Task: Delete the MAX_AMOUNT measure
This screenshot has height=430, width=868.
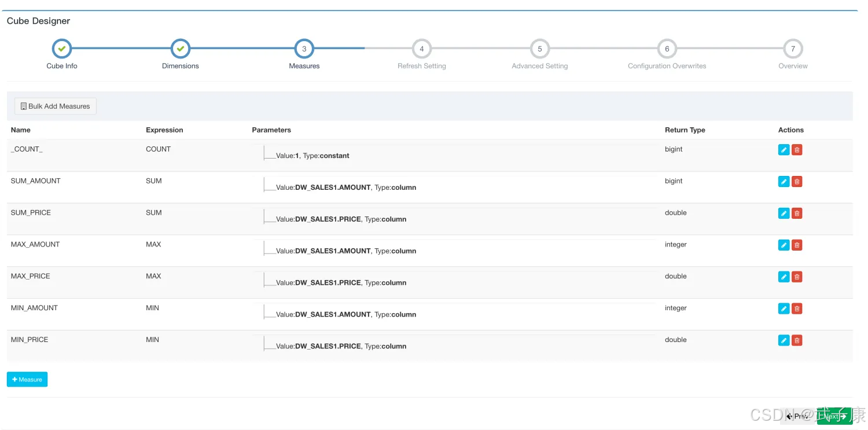Action: (x=797, y=245)
